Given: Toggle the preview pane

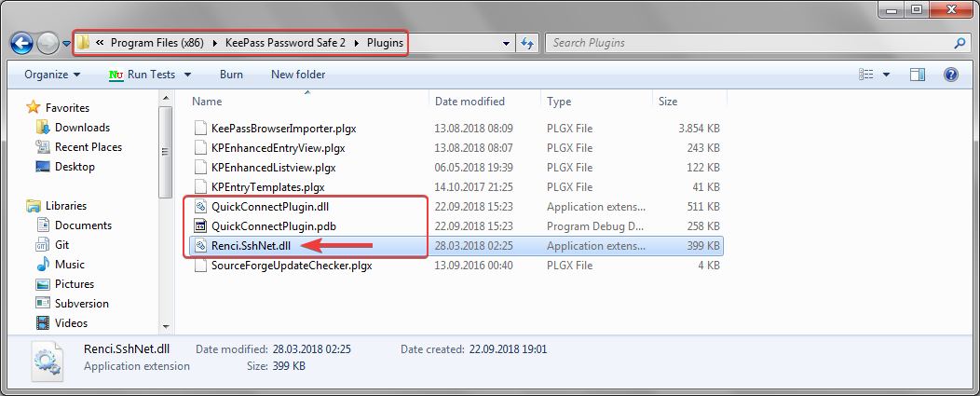Looking at the screenshot, I should tap(918, 75).
